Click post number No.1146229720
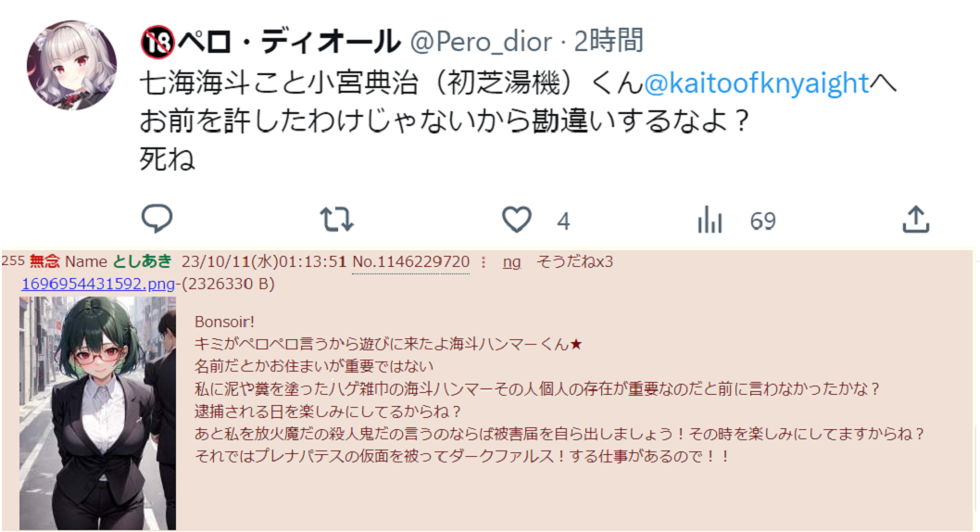This screenshot has height=532, width=980. pyautogui.click(x=410, y=261)
